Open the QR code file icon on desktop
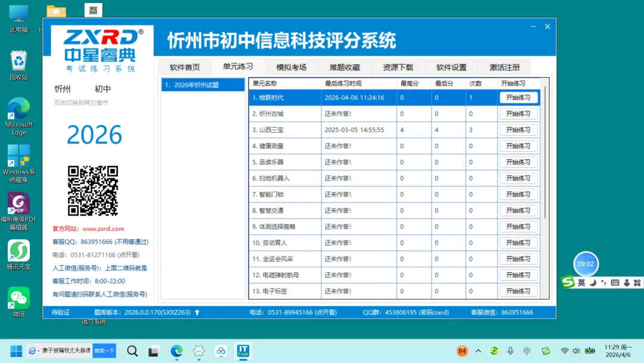 coord(93,10)
